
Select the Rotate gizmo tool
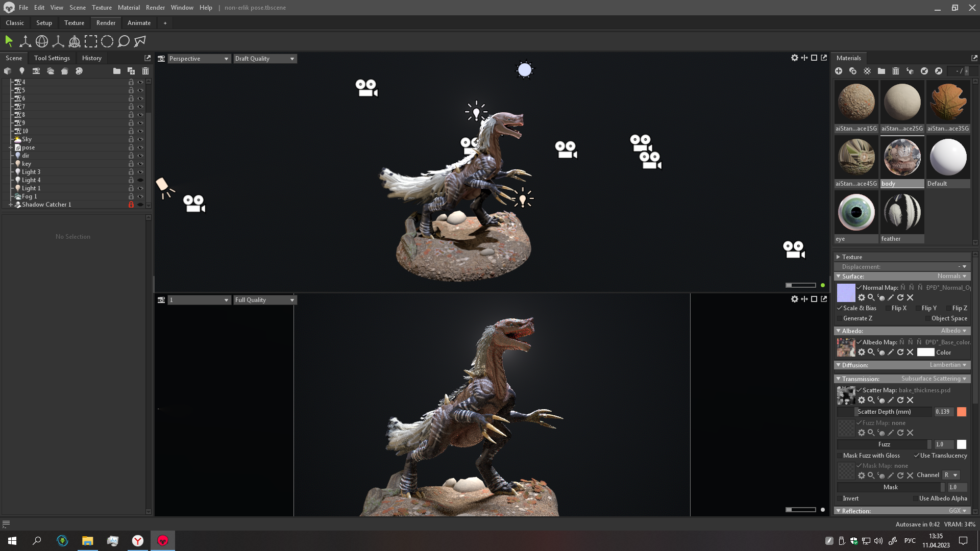pos(42,41)
